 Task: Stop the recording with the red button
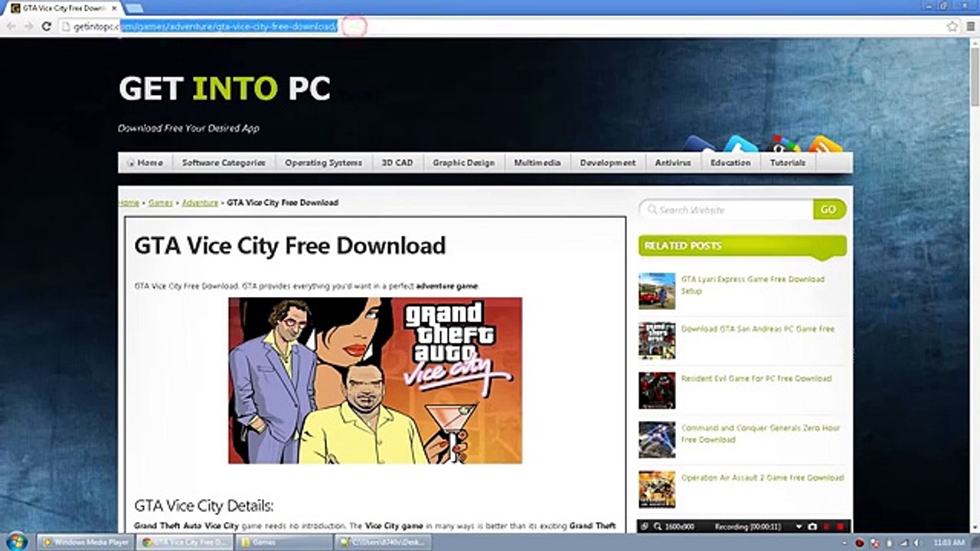click(840, 527)
